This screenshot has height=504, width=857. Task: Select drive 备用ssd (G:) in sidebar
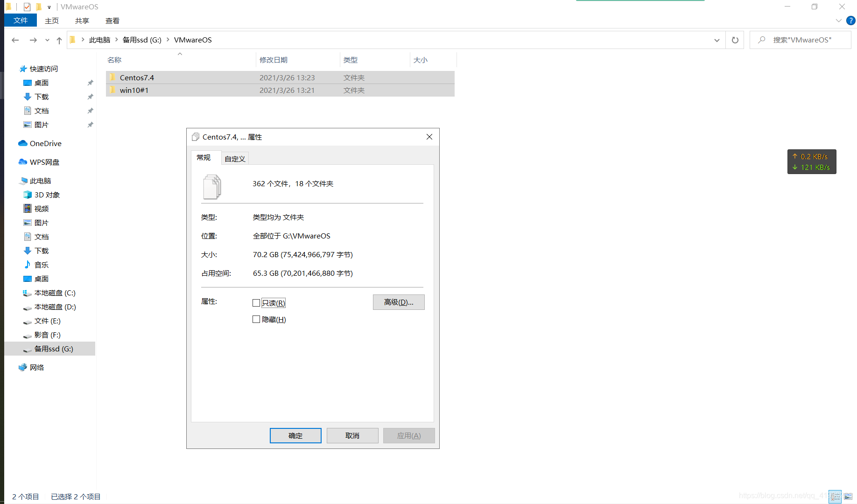pos(49,349)
